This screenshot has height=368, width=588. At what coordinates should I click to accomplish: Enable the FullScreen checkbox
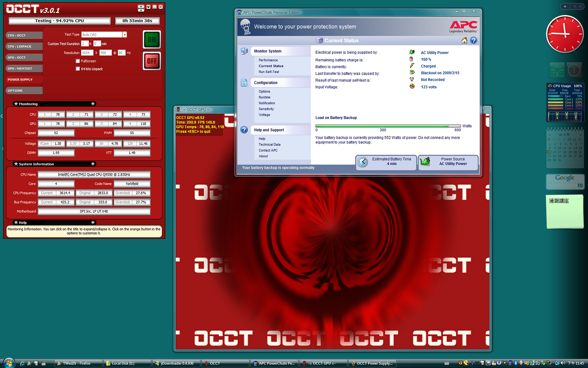click(x=78, y=61)
